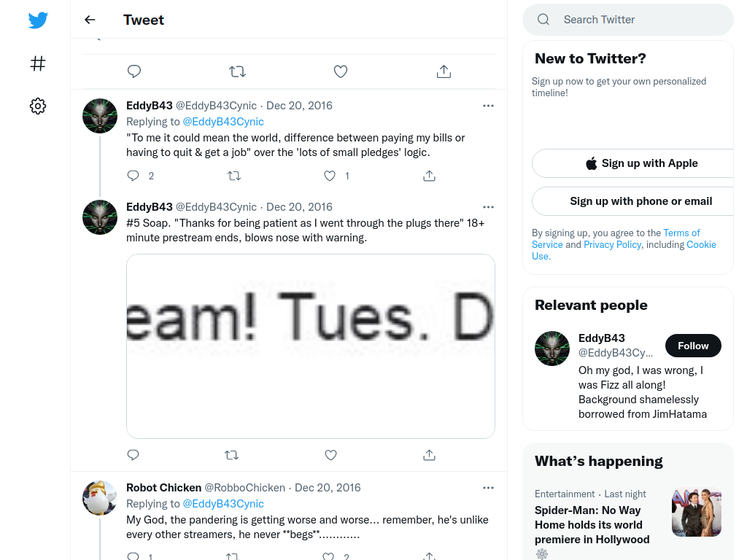Open more options on the first EddyB43 reply
Viewport: 747px width, 560px height.
(x=488, y=106)
